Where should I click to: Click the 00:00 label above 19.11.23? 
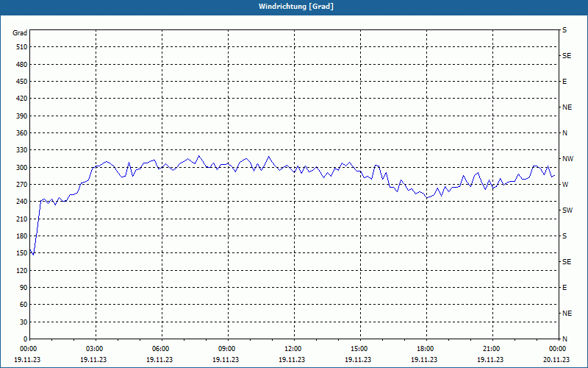pyautogui.click(x=28, y=349)
